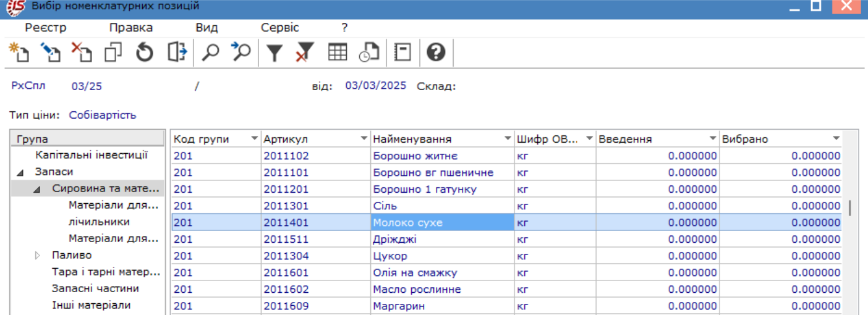Select row Олія на смажку
This screenshot has height=315, width=868.
tap(506, 272)
